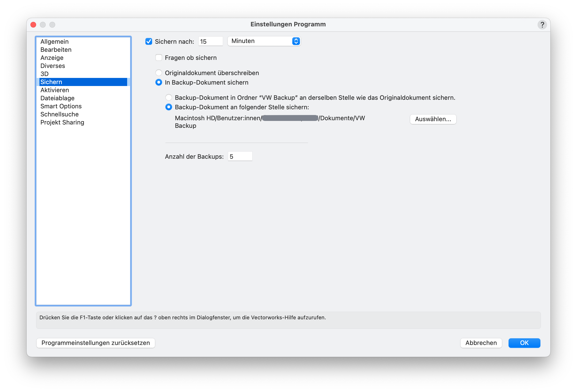Choose Backup in Ordner VW Backup option
The height and width of the screenshot is (392, 577).
click(168, 98)
